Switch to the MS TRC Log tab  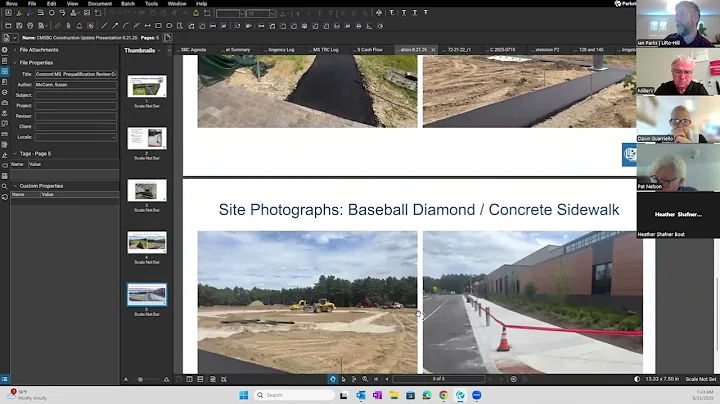[x=325, y=50]
